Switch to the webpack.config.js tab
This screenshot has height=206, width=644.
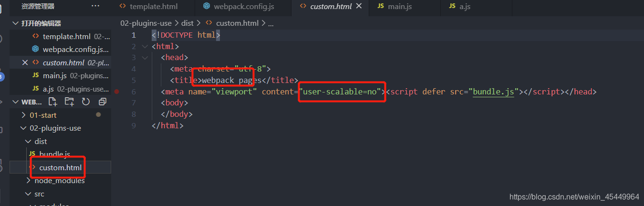click(243, 6)
